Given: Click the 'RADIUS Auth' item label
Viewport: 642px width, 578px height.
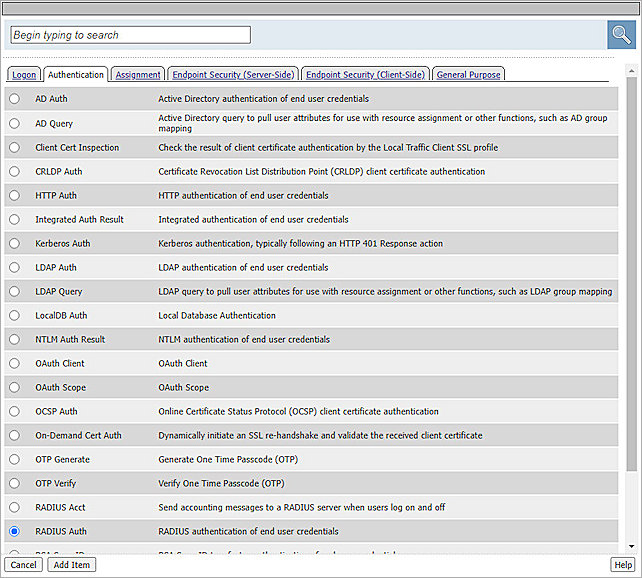Looking at the screenshot, I should click(61, 531).
